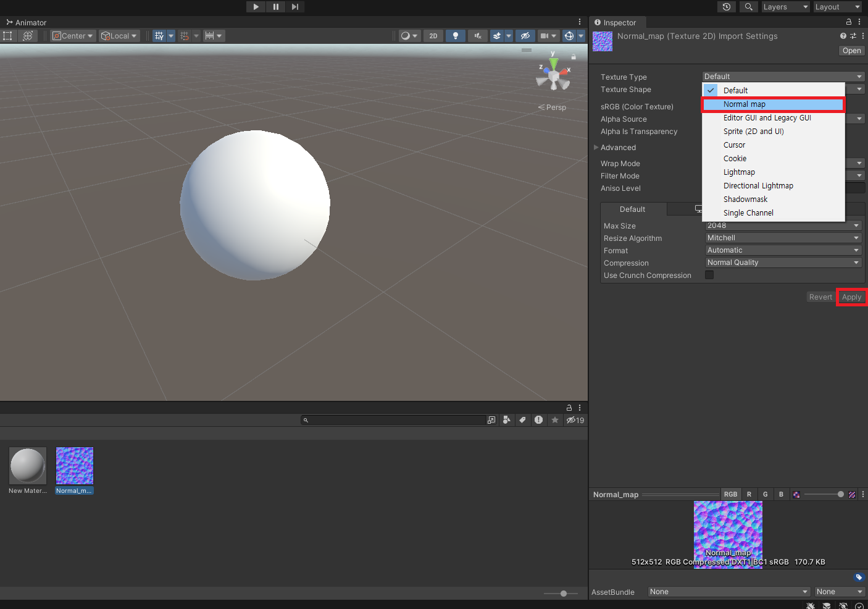Choose Lightmap texture type option
This screenshot has height=609, width=868.
click(x=773, y=172)
